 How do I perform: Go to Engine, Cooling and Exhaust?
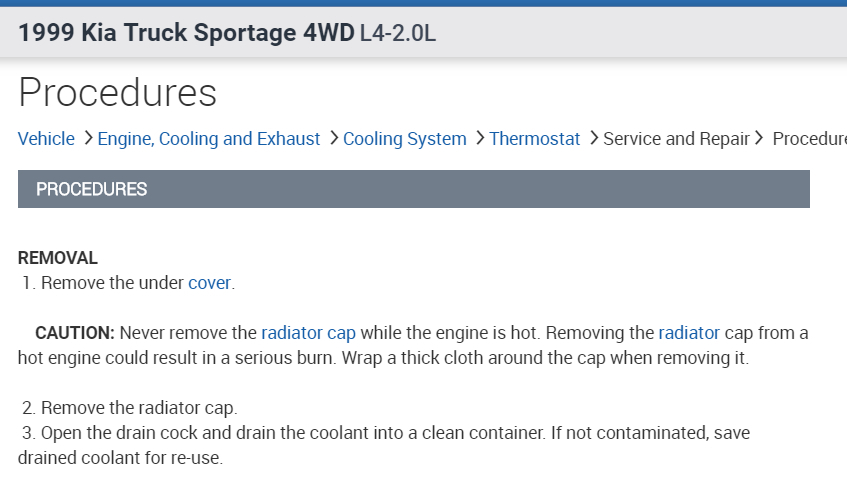[209, 139]
